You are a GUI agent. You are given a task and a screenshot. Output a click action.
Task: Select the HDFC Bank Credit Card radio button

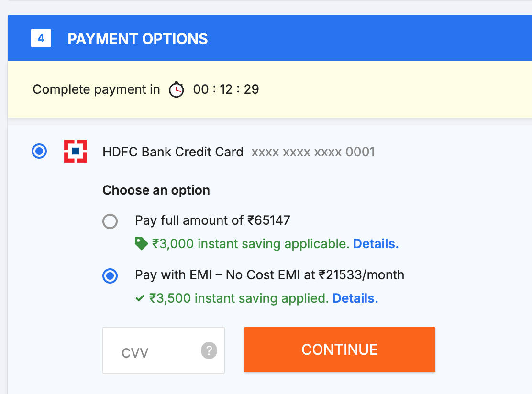pos(39,152)
